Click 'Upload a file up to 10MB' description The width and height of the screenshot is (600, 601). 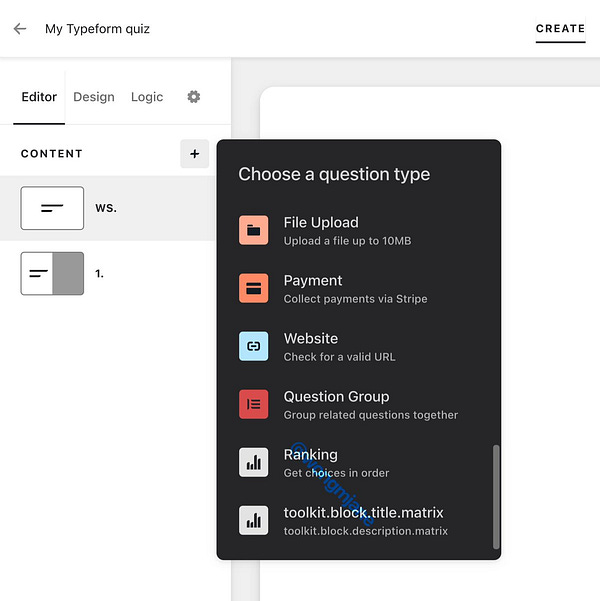point(347,241)
